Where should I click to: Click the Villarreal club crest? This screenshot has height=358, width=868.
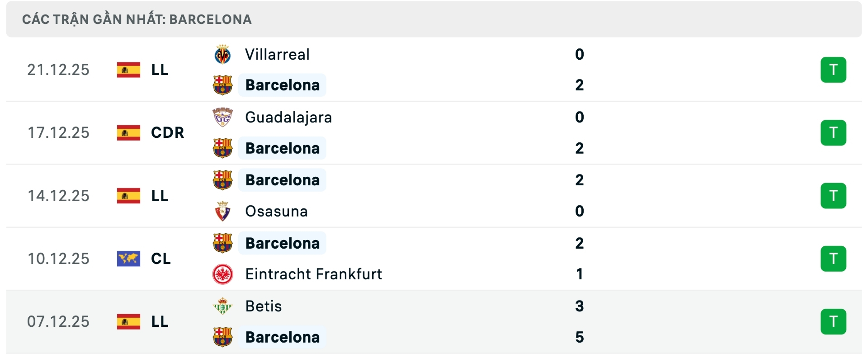(222, 54)
